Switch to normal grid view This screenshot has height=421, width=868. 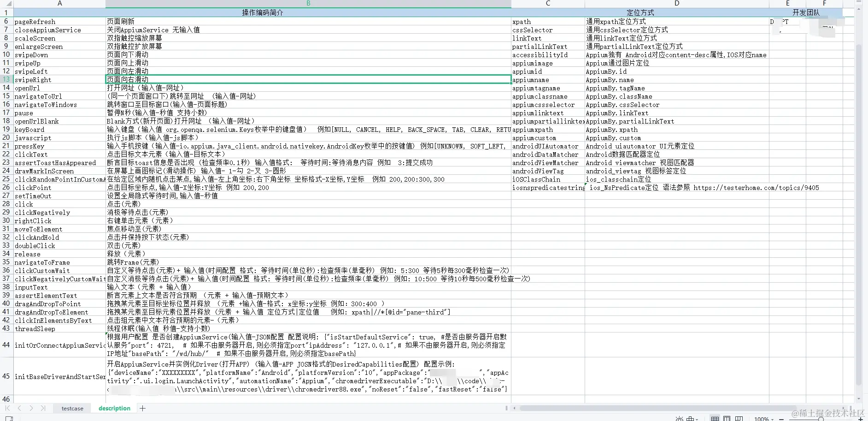pyautogui.click(x=715, y=419)
